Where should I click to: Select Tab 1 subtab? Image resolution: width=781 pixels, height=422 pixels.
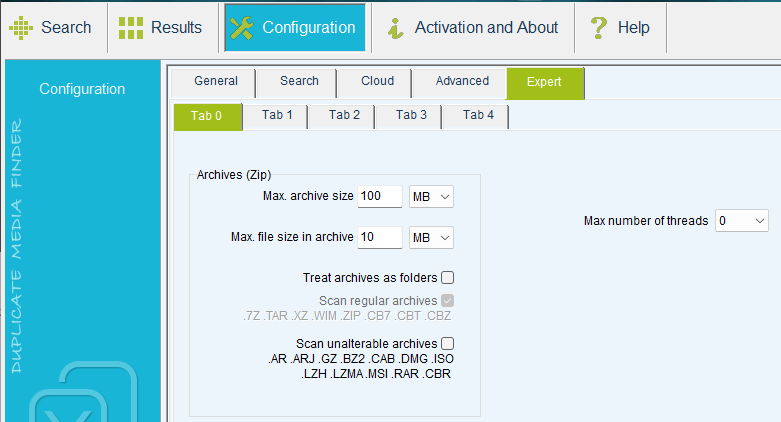pyautogui.click(x=275, y=117)
